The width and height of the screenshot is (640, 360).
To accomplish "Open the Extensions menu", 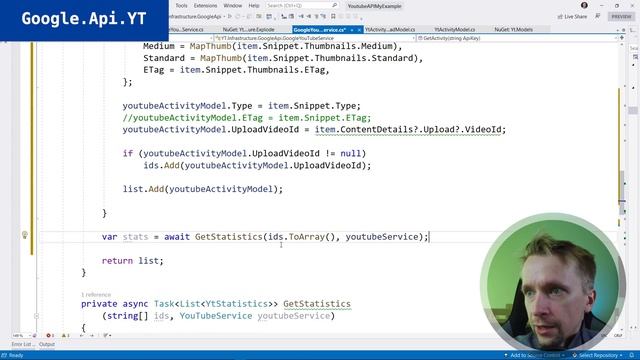I will [x=205, y=6].
